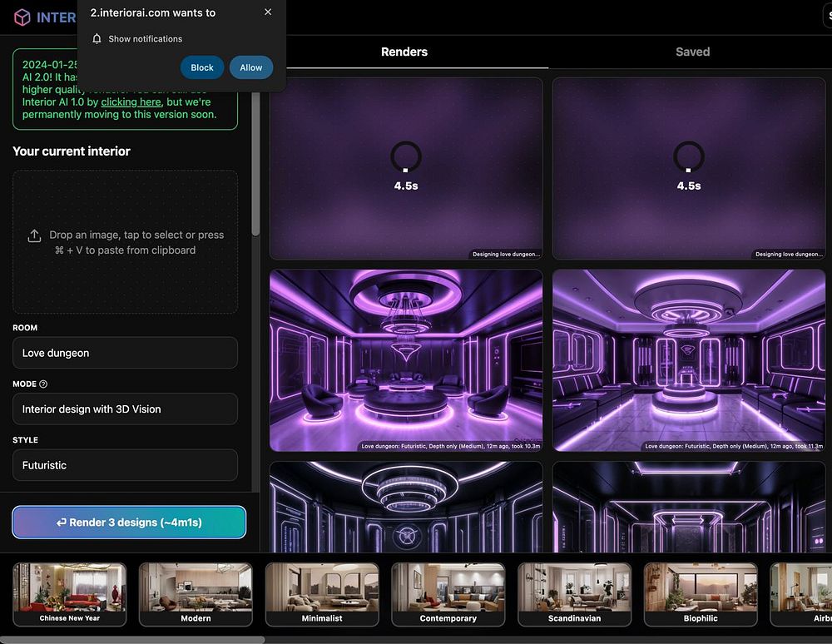
Task: Click the upload icon in the drop area
Action: 34,236
